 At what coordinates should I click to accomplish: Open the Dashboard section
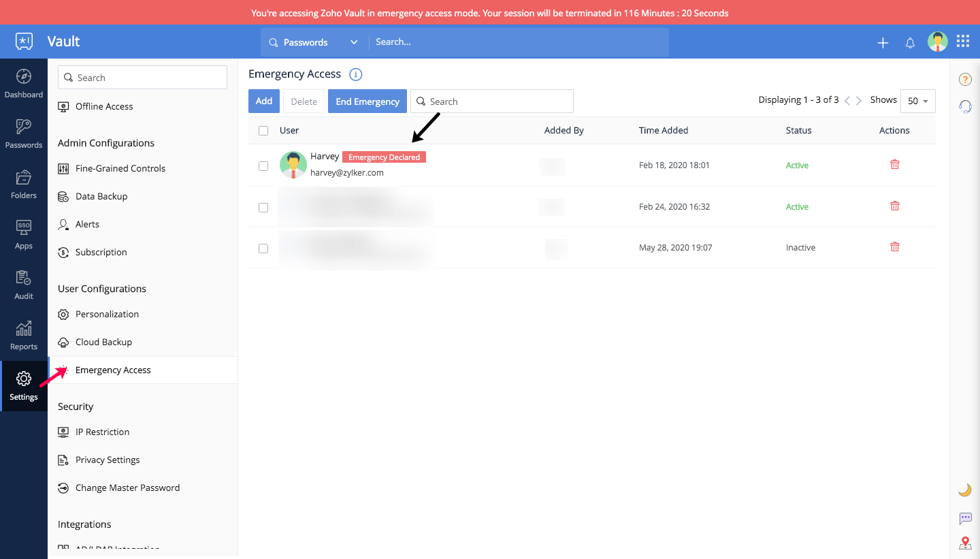coord(24,84)
